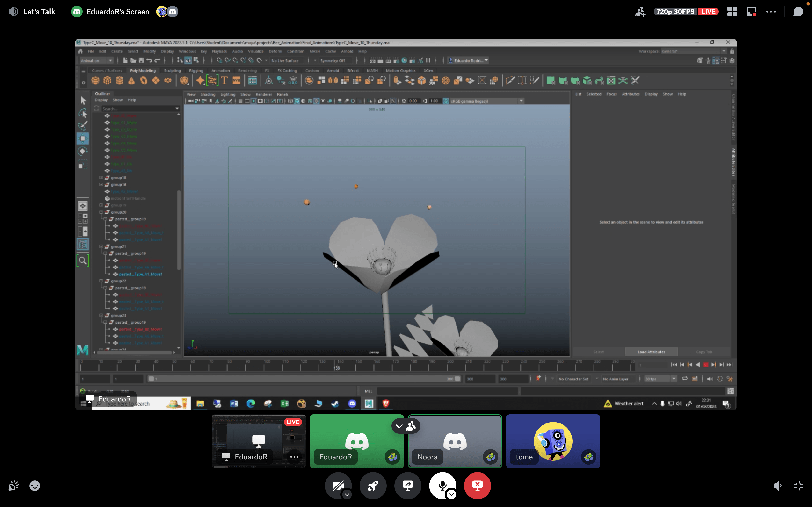Open more options ellipsis in top bar

(x=771, y=12)
